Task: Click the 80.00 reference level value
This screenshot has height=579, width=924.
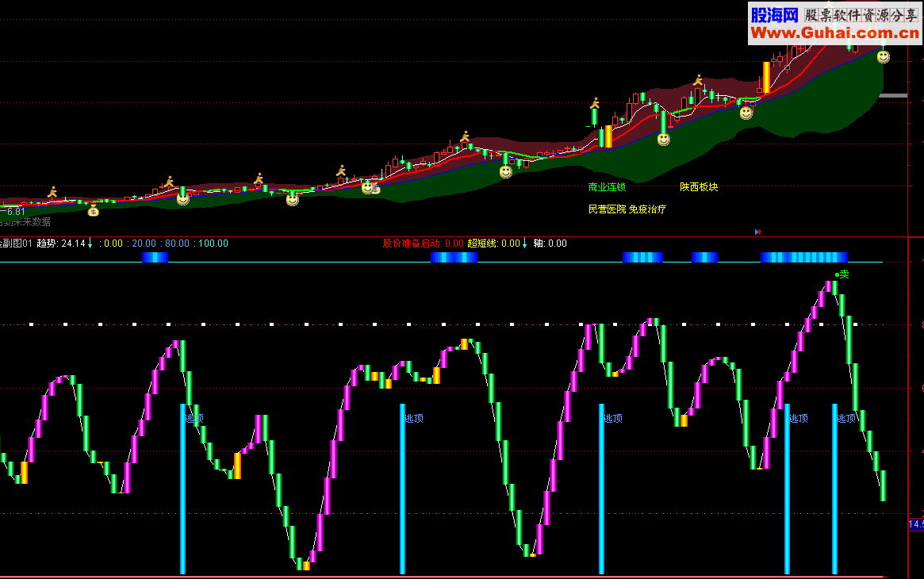Action: point(178,243)
